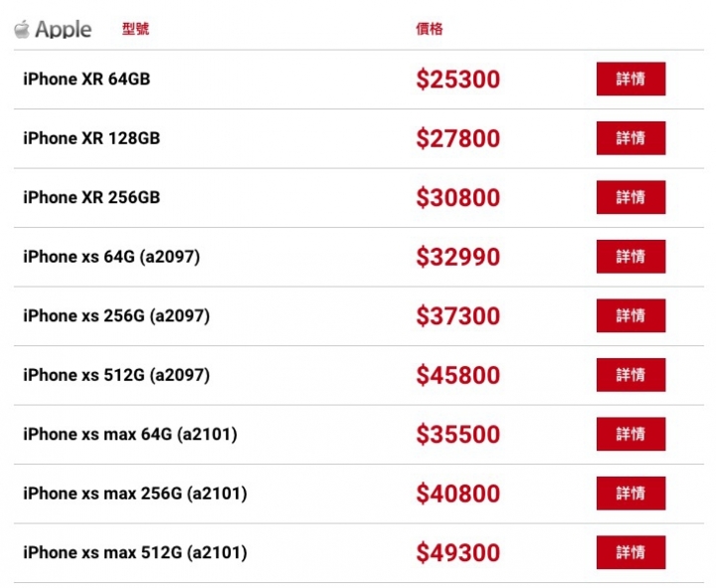This screenshot has height=588, width=716.
Task: Click the $49300 price
Action: (458, 553)
